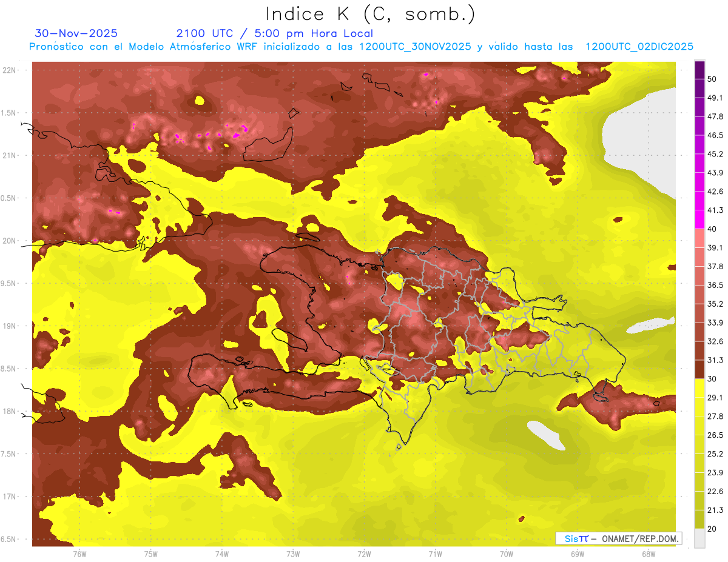Click the "40" colorbar value
Viewport: 728px width, 562px height.
click(x=712, y=229)
